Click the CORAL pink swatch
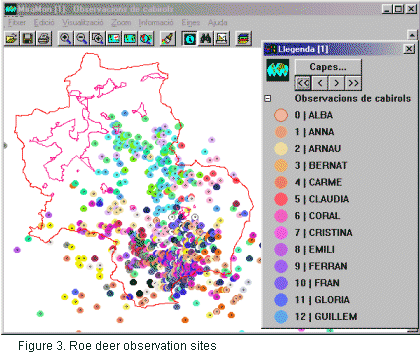Image resolution: width=420 pixels, height=360 pixels. [x=281, y=216]
